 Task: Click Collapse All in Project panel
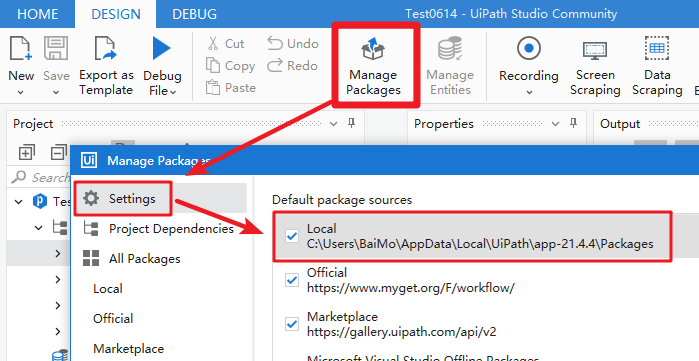[x=58, y=153]
